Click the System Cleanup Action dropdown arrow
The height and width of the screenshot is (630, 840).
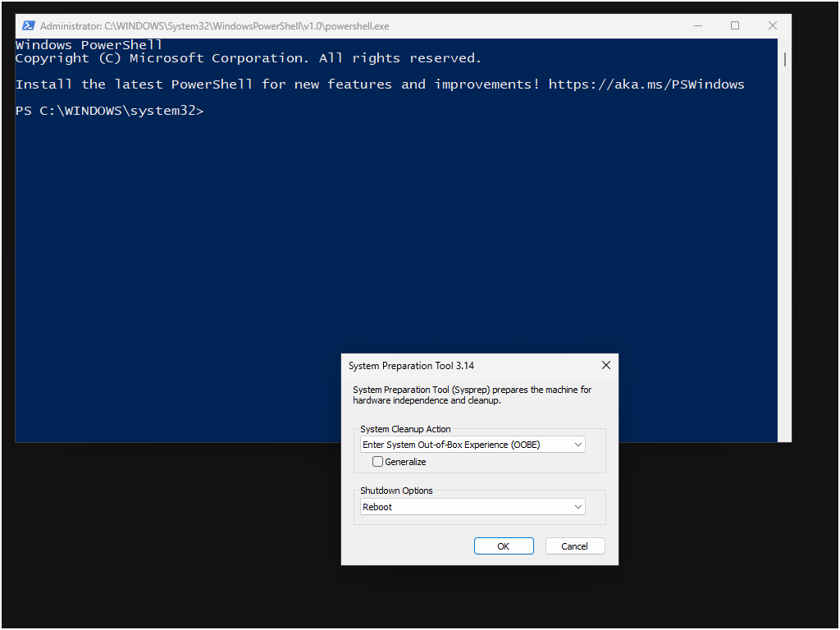point(580,444)
